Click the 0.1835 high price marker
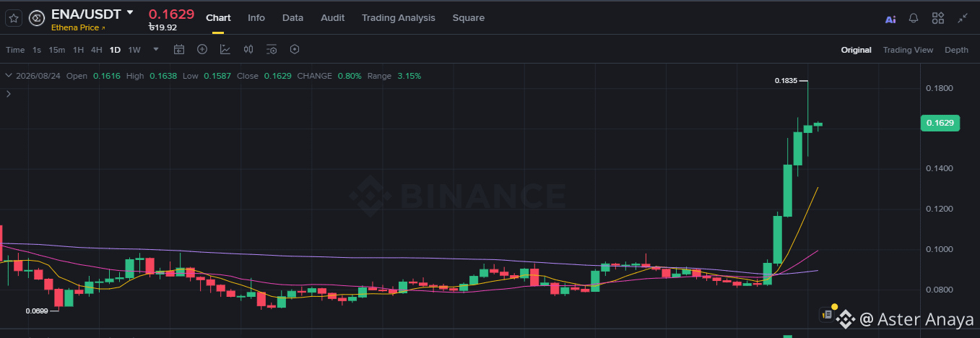This screenshot has height=338, width=980. 786,81
